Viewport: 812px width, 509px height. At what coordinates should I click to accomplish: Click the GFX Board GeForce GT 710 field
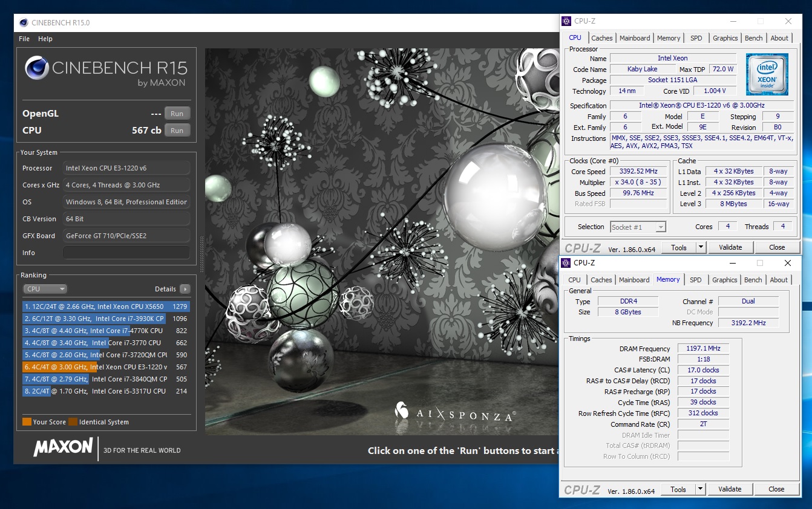[126, 236]
